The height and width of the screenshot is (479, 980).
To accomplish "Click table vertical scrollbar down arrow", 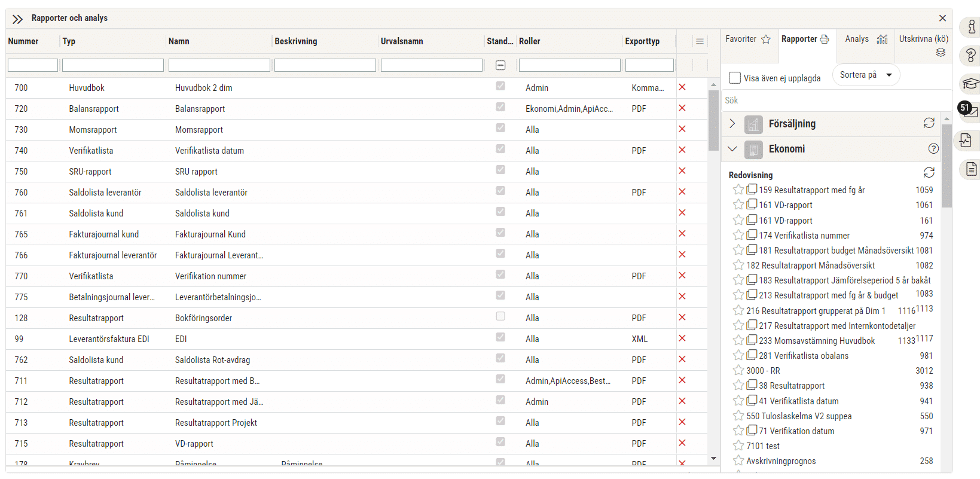I will coord(713,459).
